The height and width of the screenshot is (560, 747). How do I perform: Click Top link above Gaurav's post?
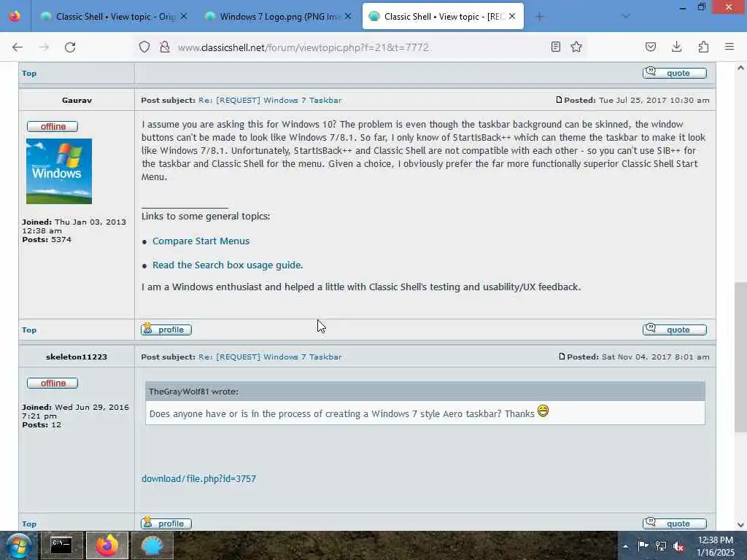(x=29, y=74)
